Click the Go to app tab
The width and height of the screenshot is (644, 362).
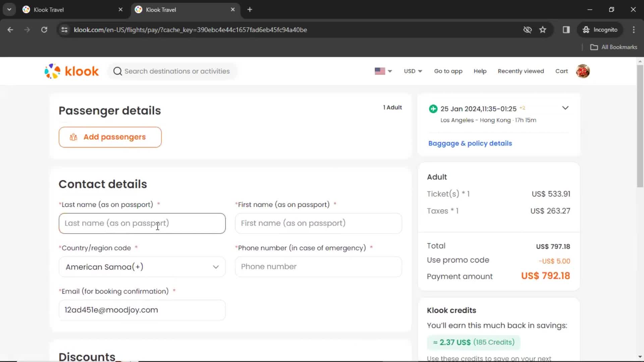pos(448,71)
